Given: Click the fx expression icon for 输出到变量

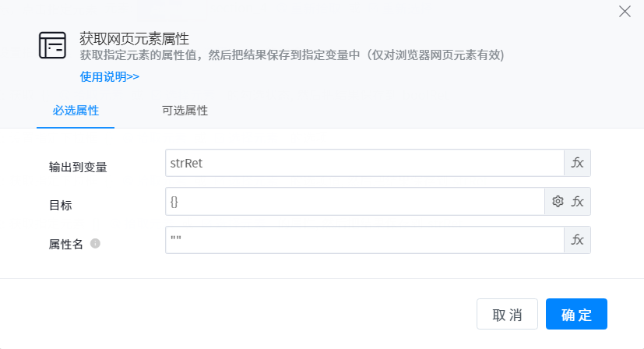Looking at the screenshot, I should click(x=578, y=163).
